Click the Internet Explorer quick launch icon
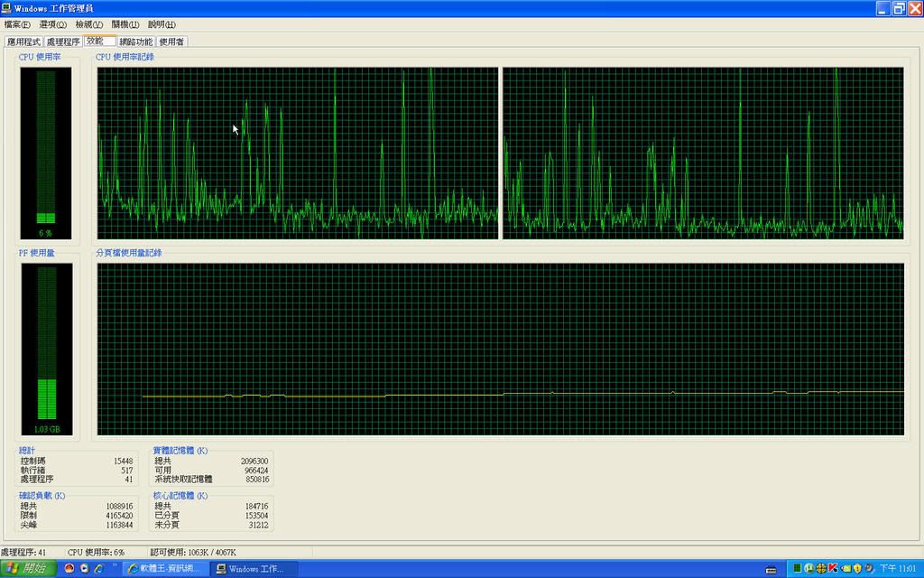 pos(99,568)
